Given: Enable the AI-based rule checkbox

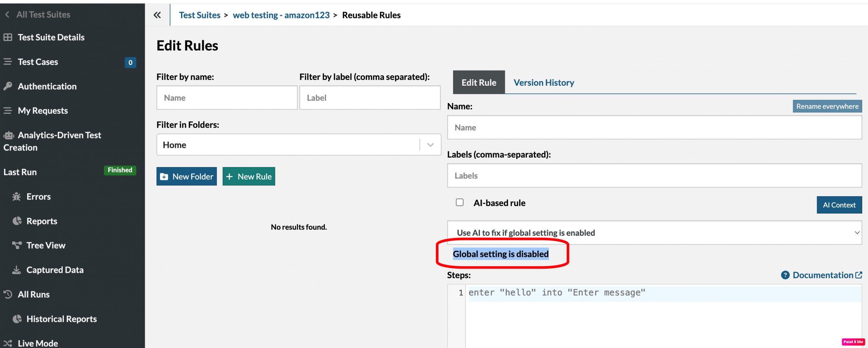Looking at the screenshot, I should pyautogui.click(x=459, y=202).
